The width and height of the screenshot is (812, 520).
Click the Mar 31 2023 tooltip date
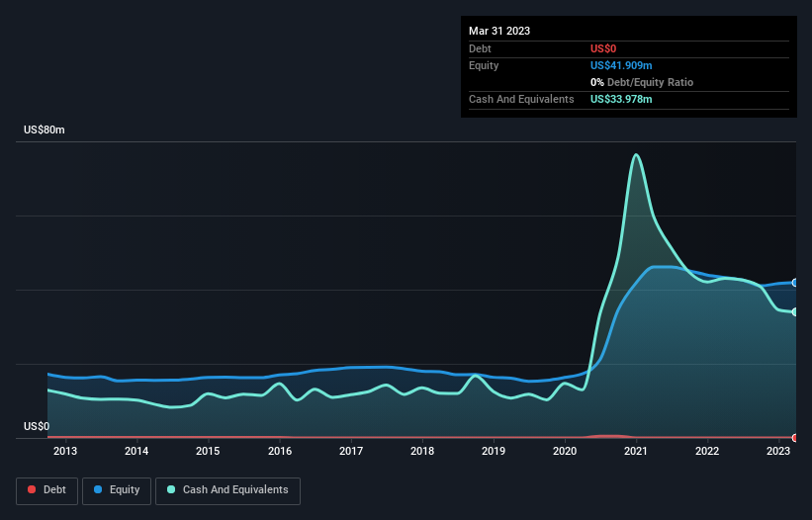(x=499, y=31)
